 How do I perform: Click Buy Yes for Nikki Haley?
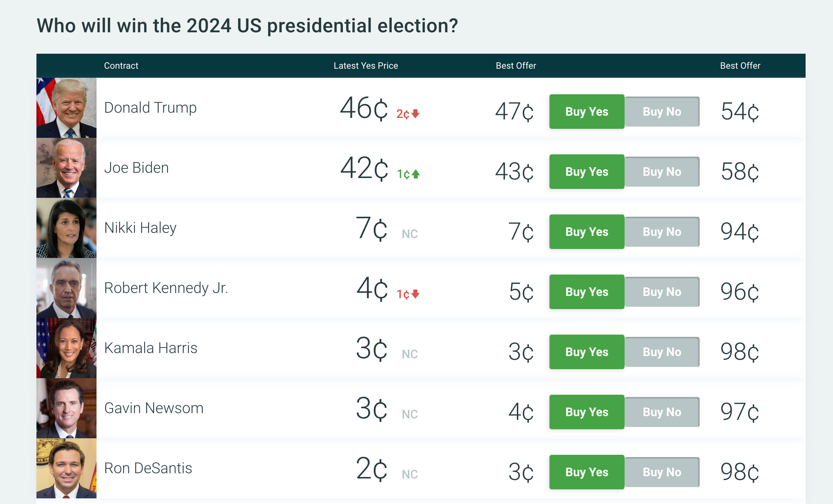(587, 232)
